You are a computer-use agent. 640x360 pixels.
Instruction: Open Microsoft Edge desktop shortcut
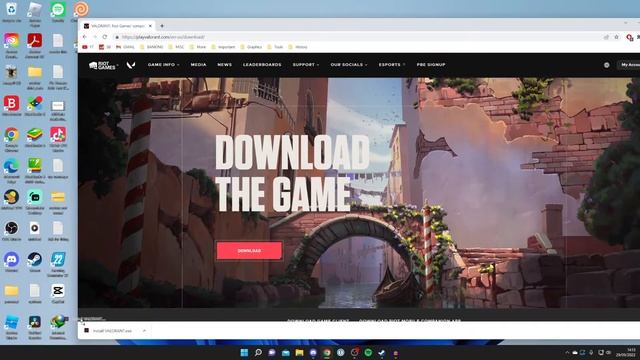(11, 170)
